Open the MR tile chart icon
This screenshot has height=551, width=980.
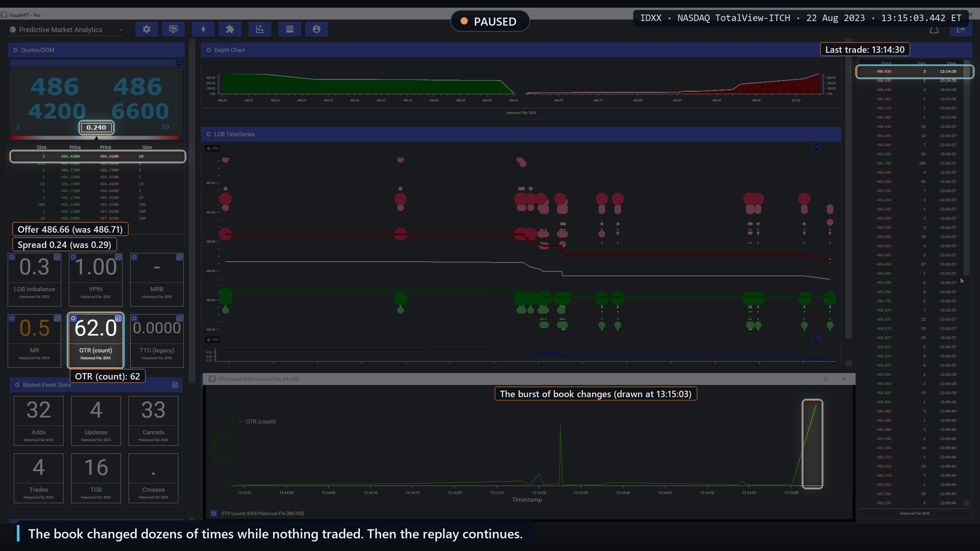pos(57,318)
